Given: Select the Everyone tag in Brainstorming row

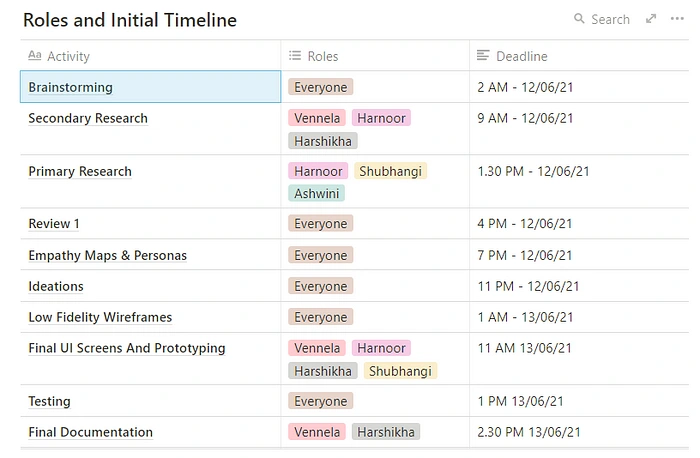Looking at the screenshot, I should tap(321, 87).
